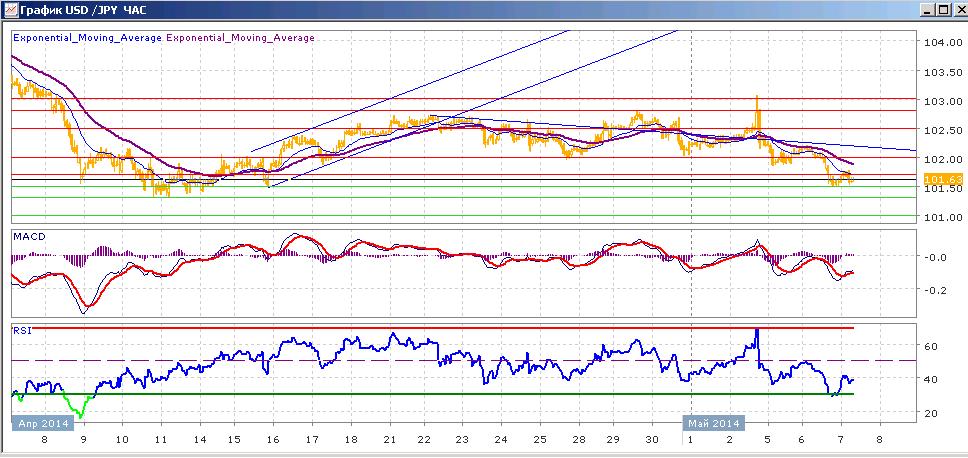Click date label 7 on time axis
The width and height of the screenshot is (968, 458).
pyautogui.click(x=840, y=441)
